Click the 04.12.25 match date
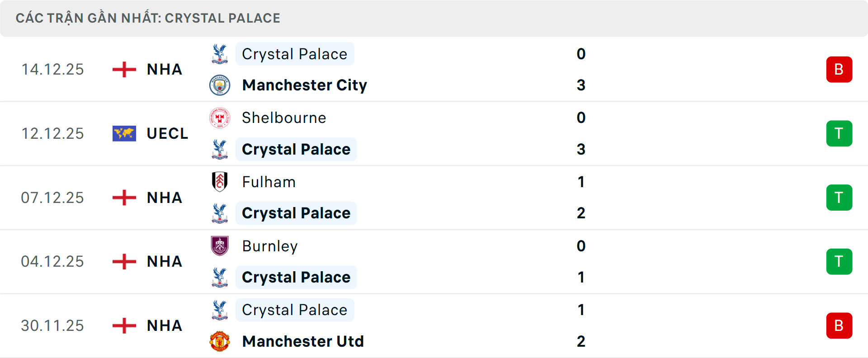The image size is (868, 358). (52, 261)
